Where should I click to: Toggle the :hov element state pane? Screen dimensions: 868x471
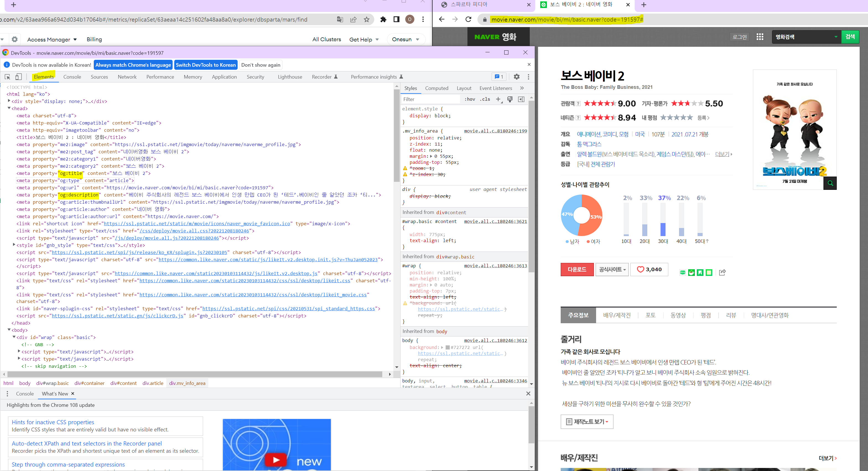[x=470, y=99]
